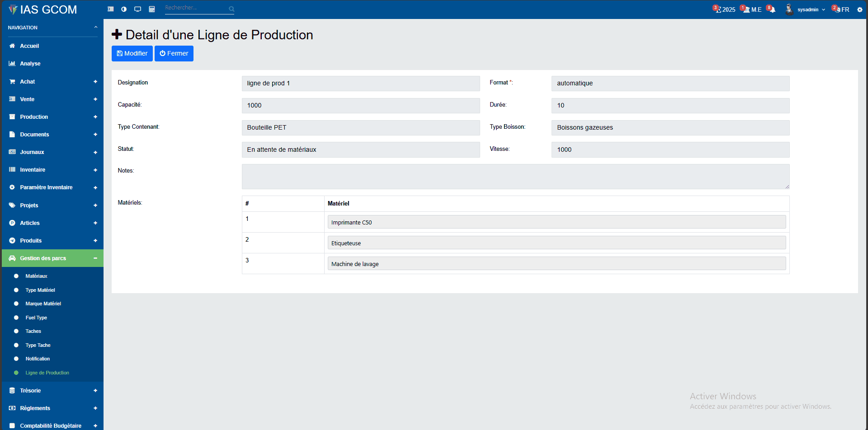Open notifications via the bell icon
Image resolution: width=868 pixels, height=430 pixels.
(x=772, y=9)
